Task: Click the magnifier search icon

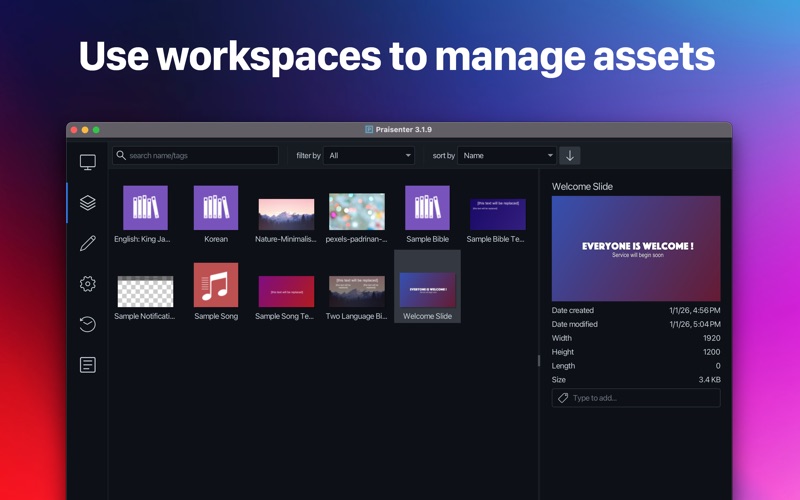Action: [121, 155]
